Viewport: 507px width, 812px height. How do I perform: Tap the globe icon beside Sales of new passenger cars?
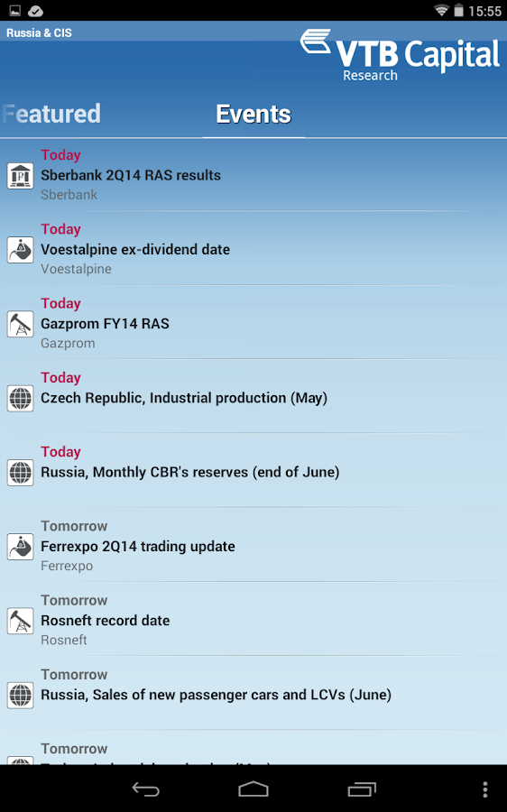20,695
